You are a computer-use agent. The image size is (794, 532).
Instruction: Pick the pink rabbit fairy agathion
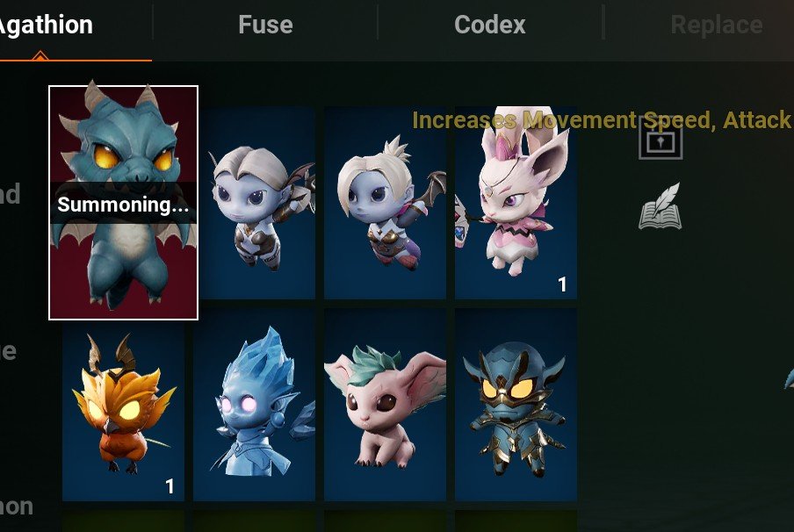pos(516,203)
